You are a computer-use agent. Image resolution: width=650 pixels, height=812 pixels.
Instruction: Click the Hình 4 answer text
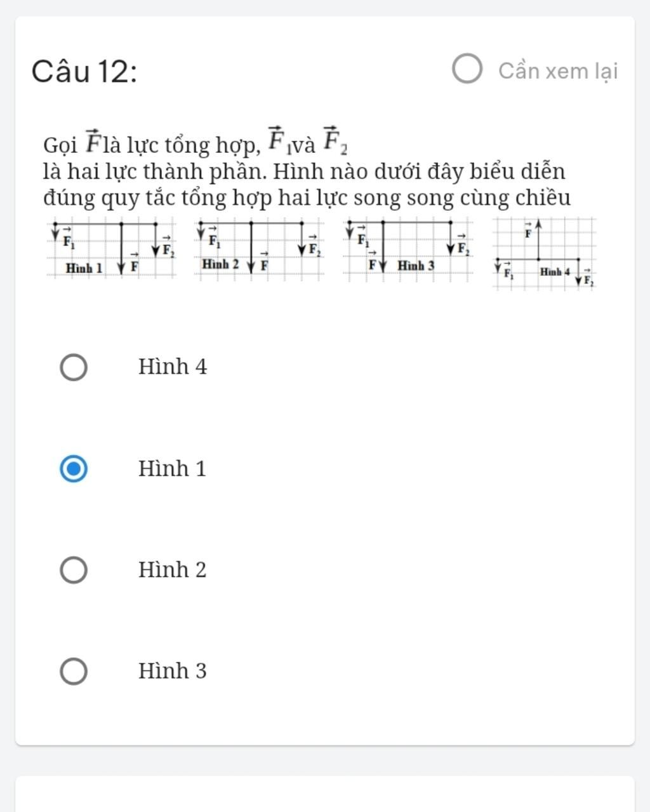pos(173,367)
